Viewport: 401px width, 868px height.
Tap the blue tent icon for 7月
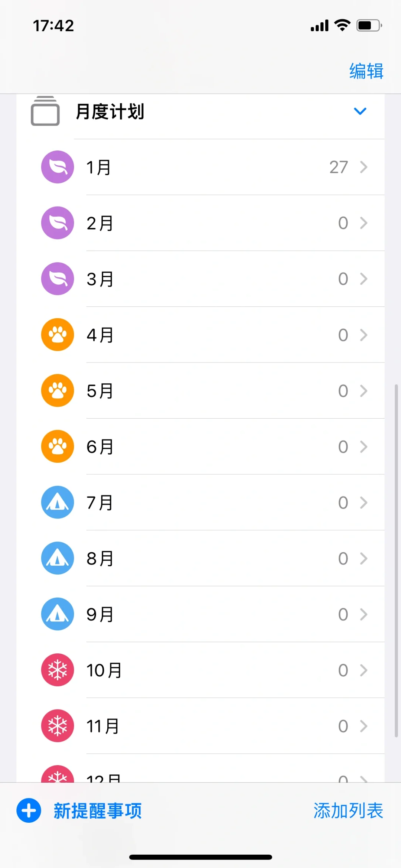[x=58, y=502]
